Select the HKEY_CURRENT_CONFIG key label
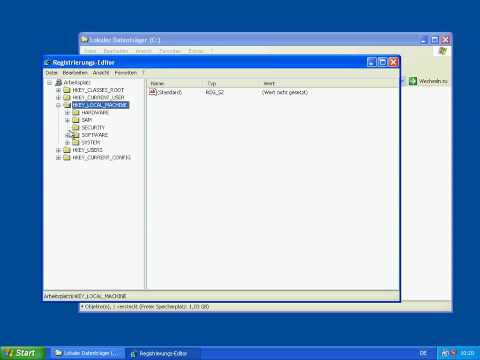The height and width of the screenshot is (360, 480). (102, 157)
